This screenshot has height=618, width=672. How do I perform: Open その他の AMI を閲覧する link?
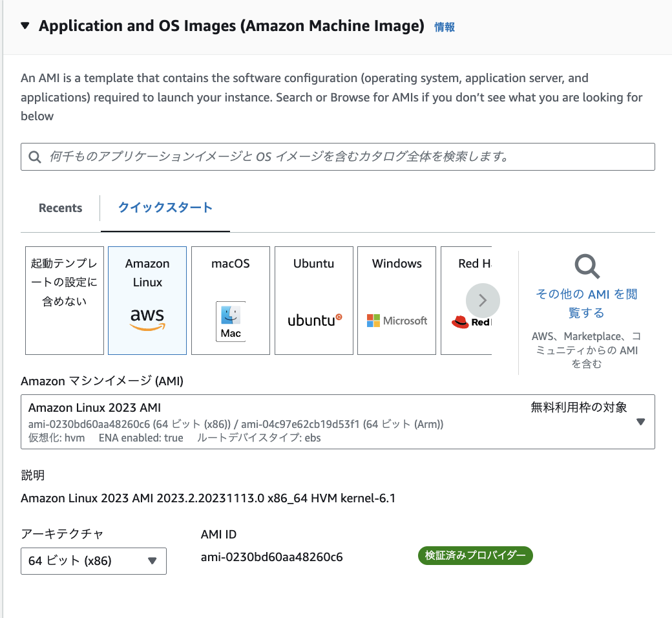(587, 303)
